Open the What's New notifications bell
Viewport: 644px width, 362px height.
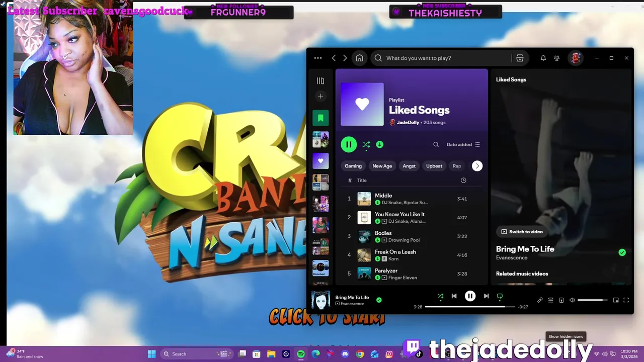point(543,58)
